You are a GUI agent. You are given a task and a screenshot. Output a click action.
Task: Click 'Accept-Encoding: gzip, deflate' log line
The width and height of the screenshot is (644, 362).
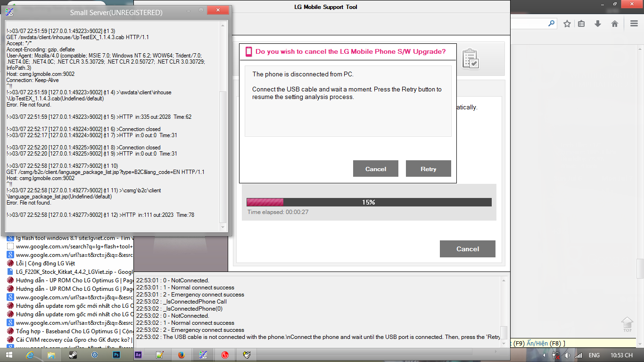coord(41,49)
